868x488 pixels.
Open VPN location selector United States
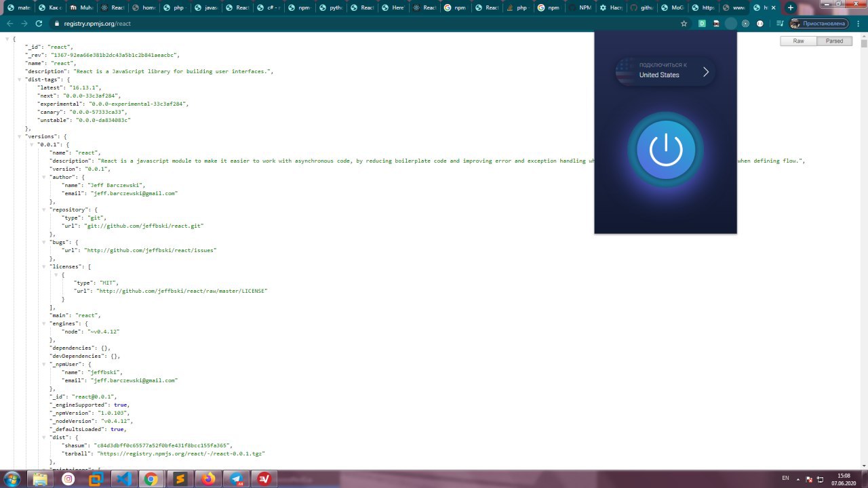coord(665,70)
